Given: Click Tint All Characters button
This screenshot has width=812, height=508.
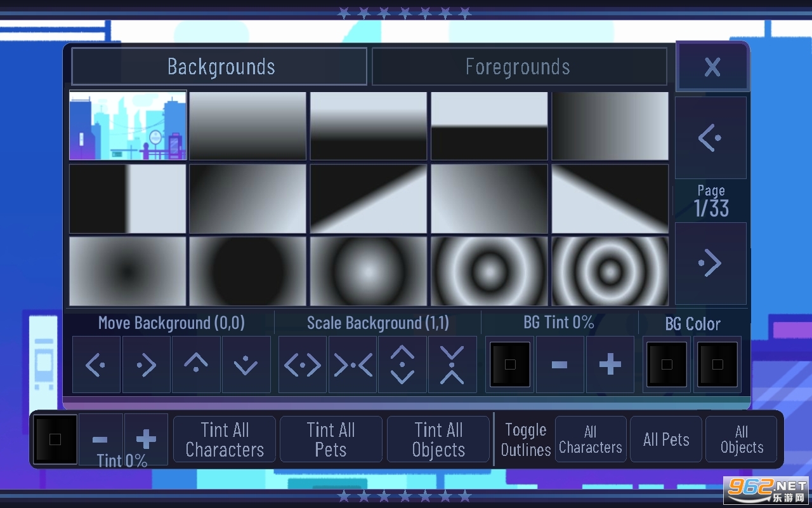Looking at the screenshot, I should pos(225,439).
